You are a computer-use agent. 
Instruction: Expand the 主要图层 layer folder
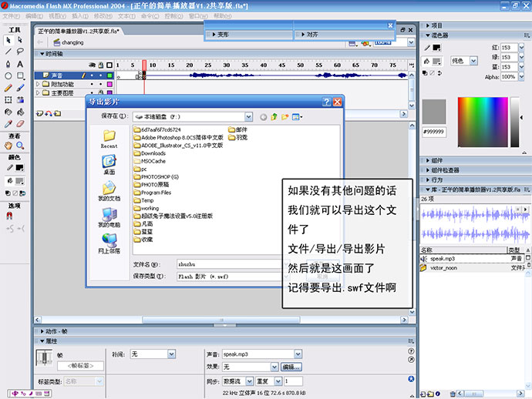38,92
